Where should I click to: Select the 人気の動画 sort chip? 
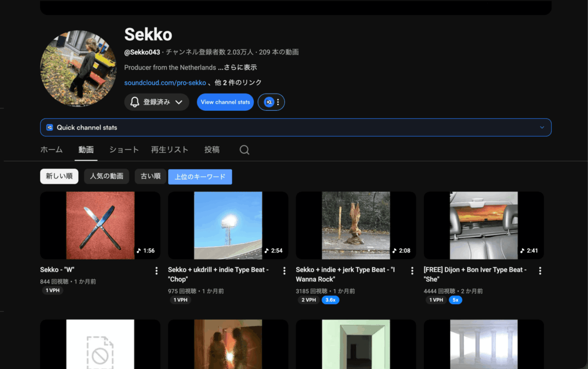(x=106, y=176)
